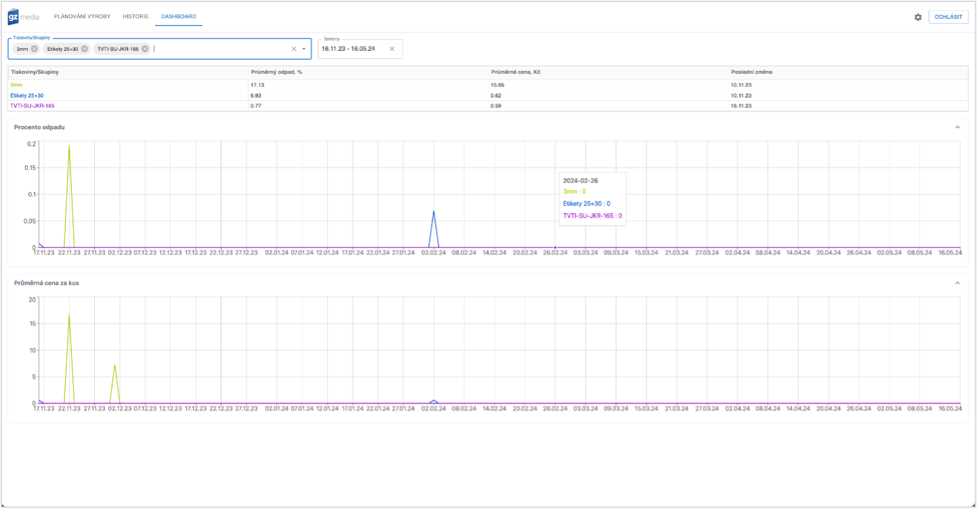Image resolution: width=980 pixels, height=510 pixels.
Task: Click the Termíny date range field
Action: point(352,49)
